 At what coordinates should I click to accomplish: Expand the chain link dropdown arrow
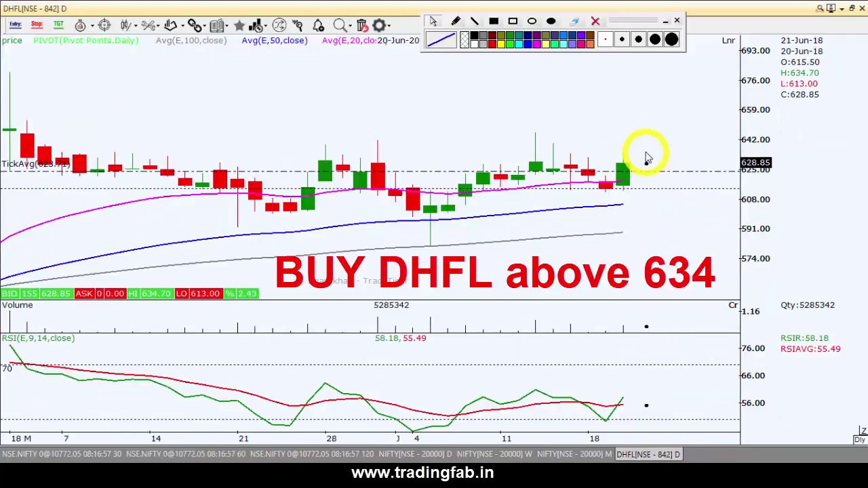tap(205, 26)
